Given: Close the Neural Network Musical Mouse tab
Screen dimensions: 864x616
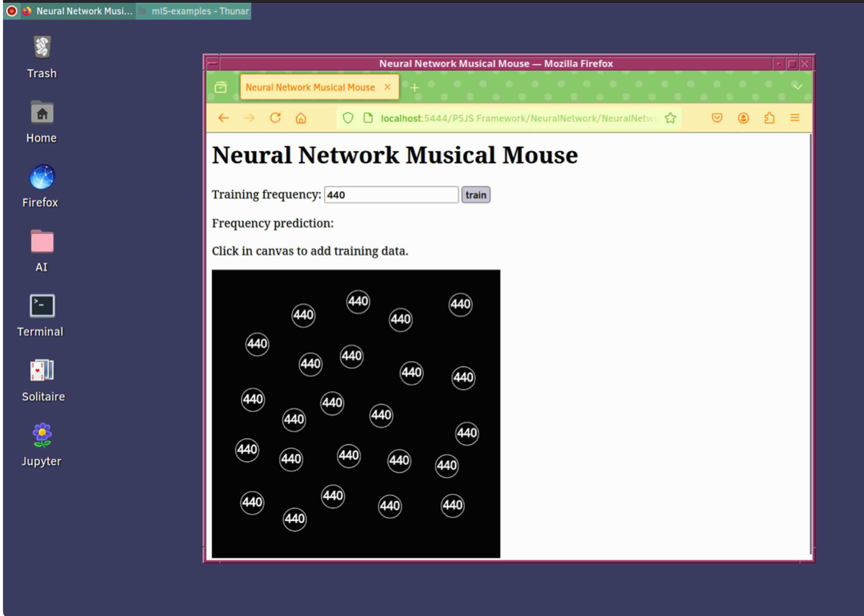Looking at the screenshot, I should pos(387,87).
